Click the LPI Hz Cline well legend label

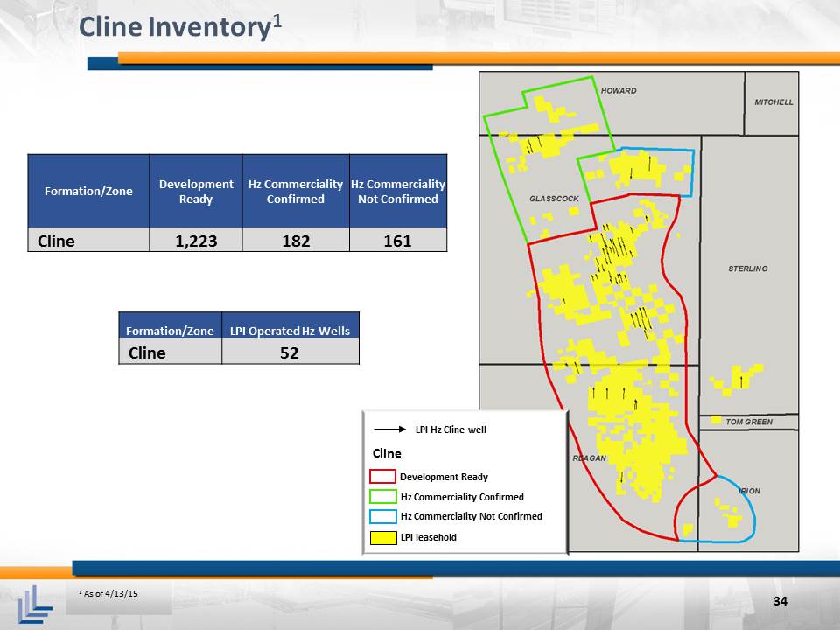pyautogui.click(x=451, y=430)
